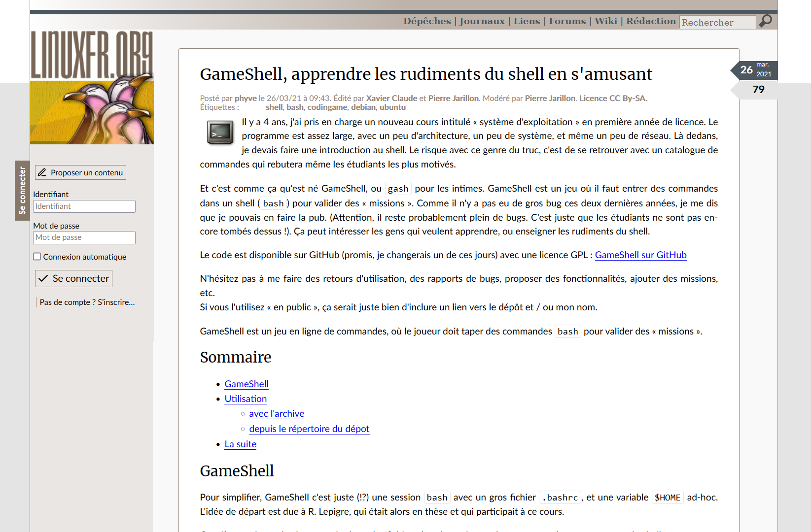Open editor Xavier Claude's profile link
Screen dimensions: 811x532
click(391, 98)
